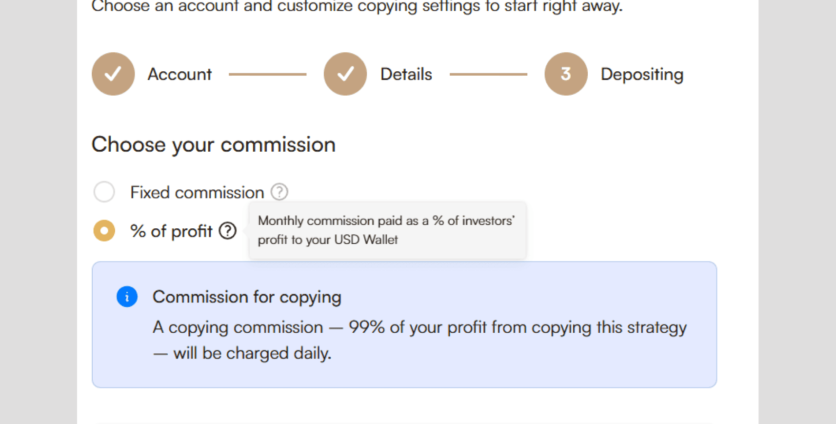Image resolution: width=836 pixels, height=424 pixels.
Task: Go to the Details step label
Action: pos(406,74)
